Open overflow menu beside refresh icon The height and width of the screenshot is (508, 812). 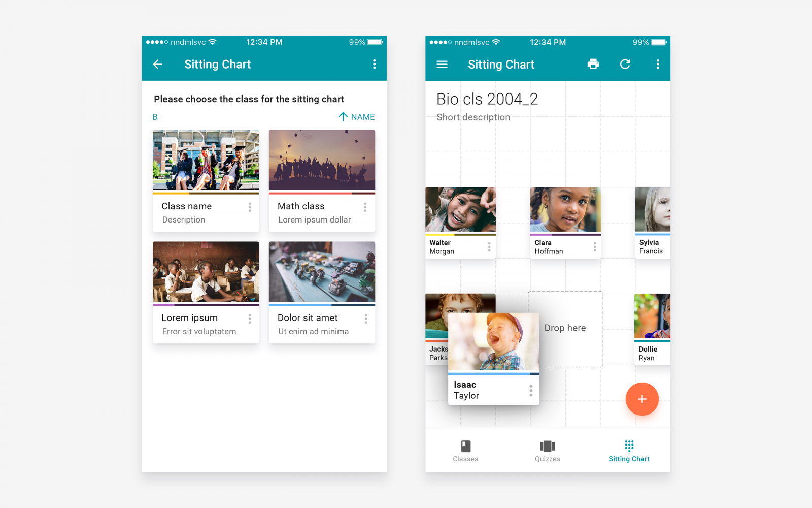click(658, 65)
